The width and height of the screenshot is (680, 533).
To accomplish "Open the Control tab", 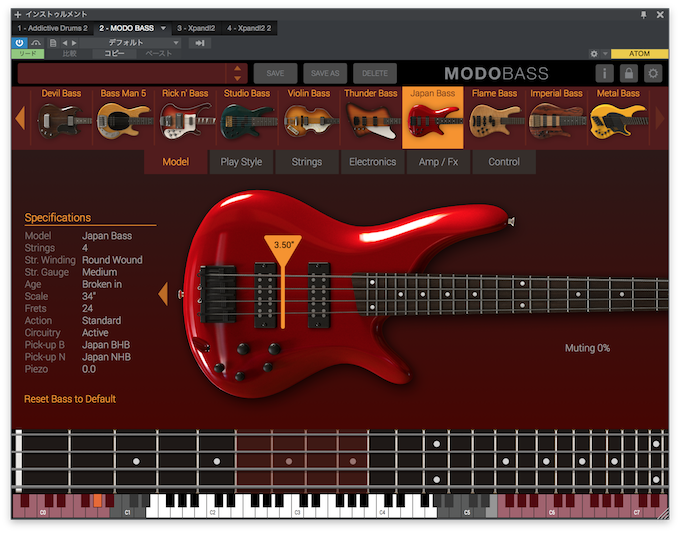I will click(504, 162).
